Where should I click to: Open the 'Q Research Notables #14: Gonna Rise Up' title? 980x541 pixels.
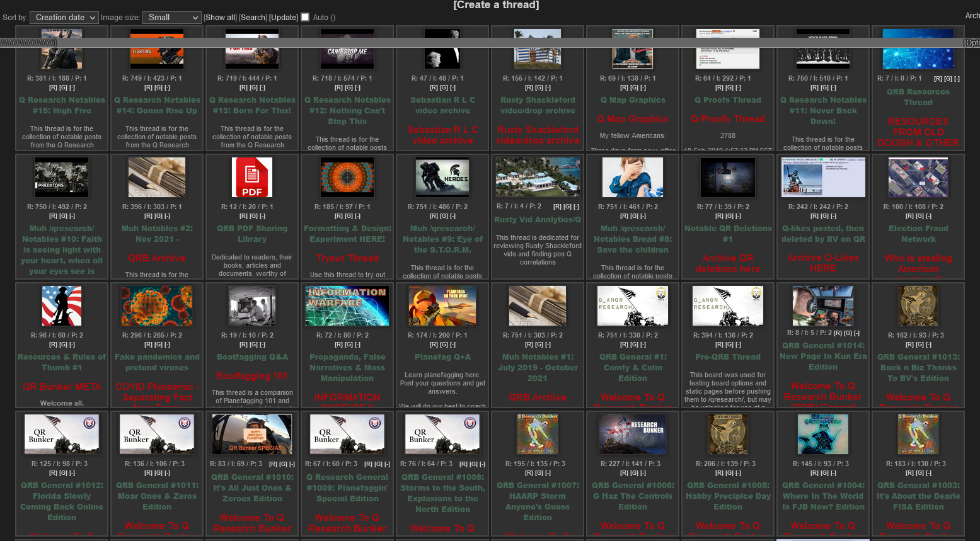tap(157, 105)
